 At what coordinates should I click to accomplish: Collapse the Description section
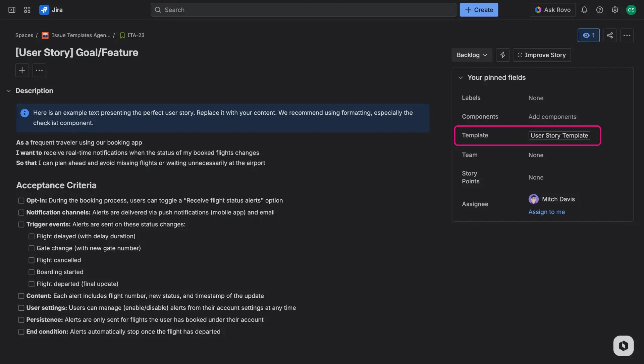tap(8, 91)
